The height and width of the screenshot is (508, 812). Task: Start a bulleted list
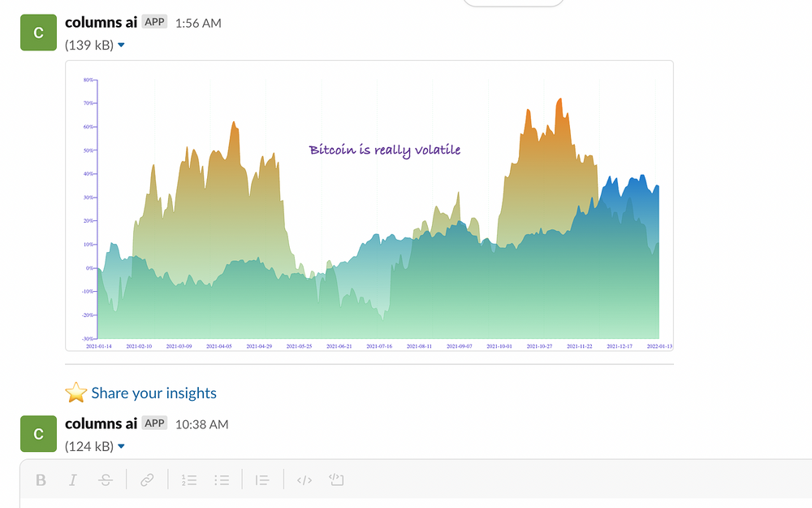pyautogui.click(x=222, y=480)
